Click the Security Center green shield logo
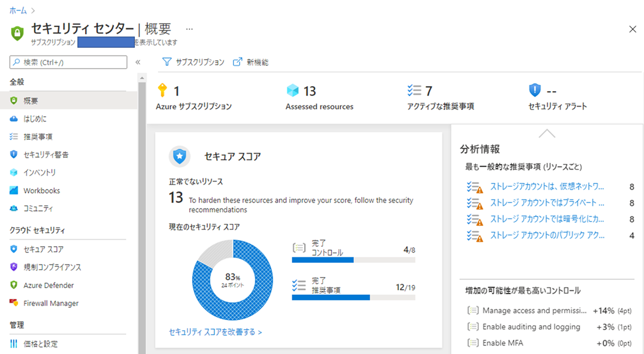This screenshot has width=644, height=354. click(17, 33)
